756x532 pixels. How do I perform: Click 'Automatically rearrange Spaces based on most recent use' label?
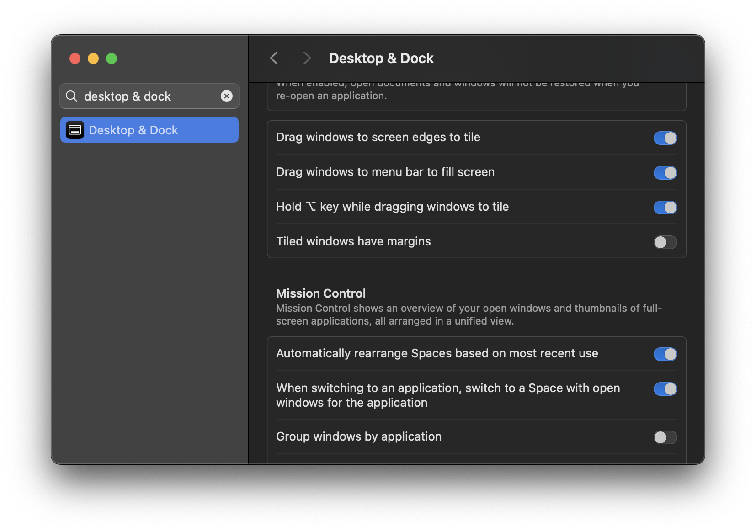click(x=437, y=353)
